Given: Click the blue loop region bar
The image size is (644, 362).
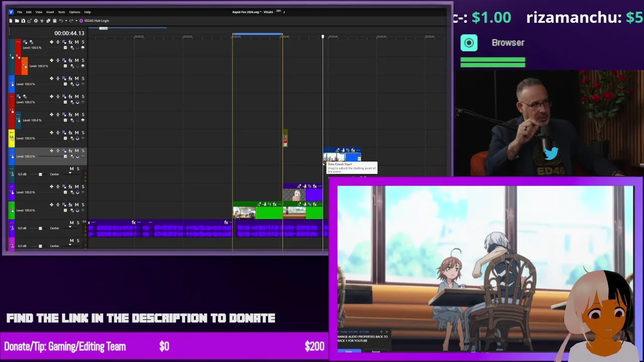Looking at the screenshot, I should [258, 35].
